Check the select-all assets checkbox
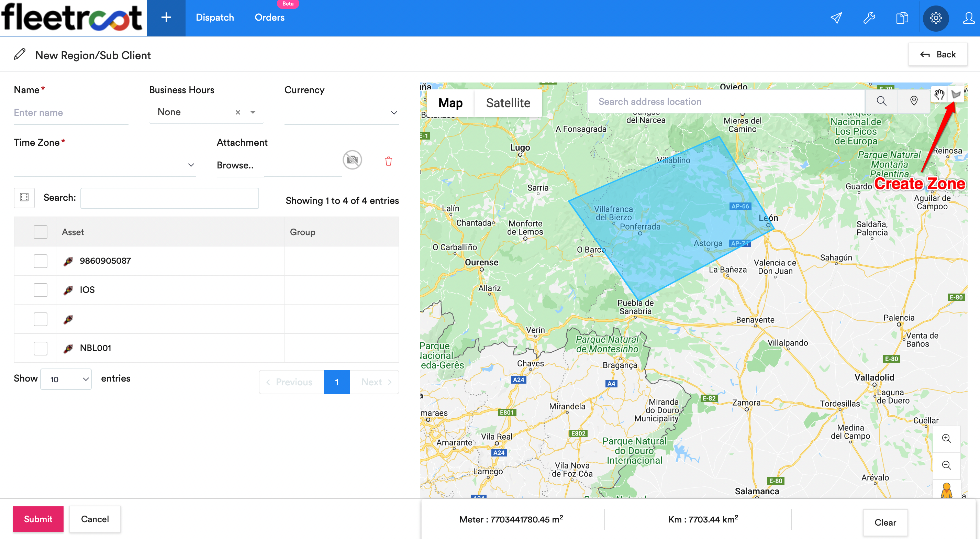 point(40,232)
